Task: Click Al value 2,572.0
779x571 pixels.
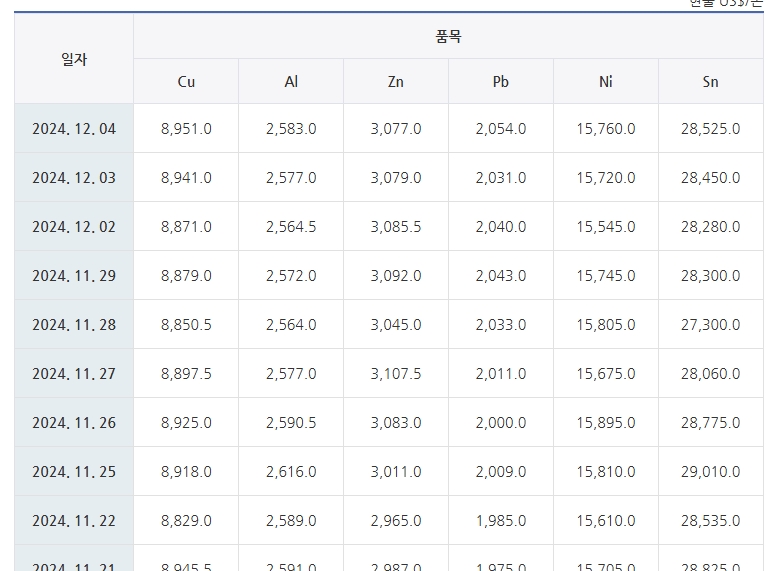Action: [x=291, y=275]
